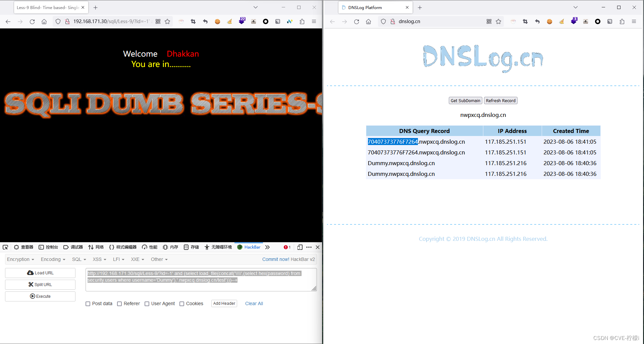Open the XSS dropdown in HackBar
This screenshot has height=344, width=644.
coord(100,259)
